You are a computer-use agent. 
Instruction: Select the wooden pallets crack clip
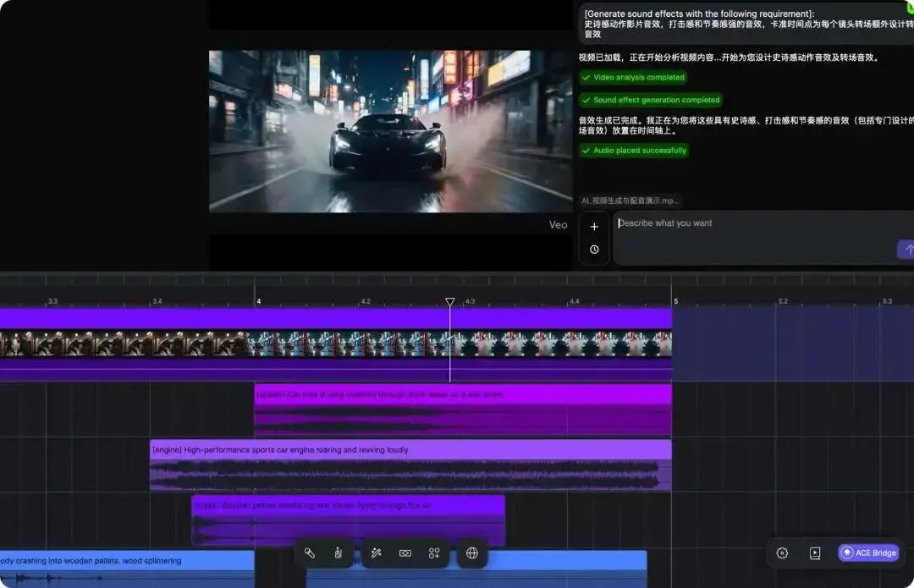pos(348,519)
